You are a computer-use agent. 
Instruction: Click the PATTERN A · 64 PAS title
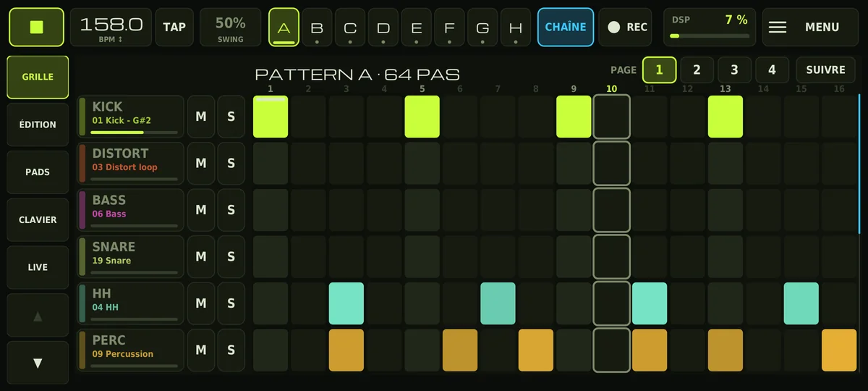coord(357,74)
